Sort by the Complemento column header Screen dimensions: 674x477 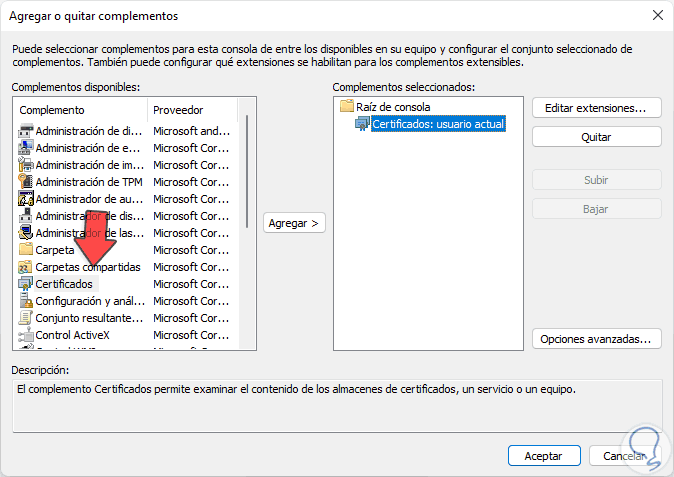click(80, 110)
